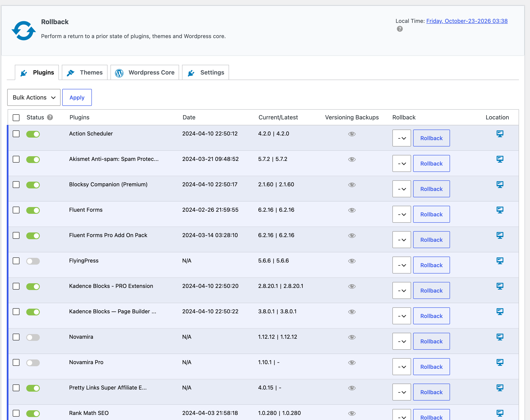
Task: Click location monitor icon for Action Scheduler
Action: point(500,134)
